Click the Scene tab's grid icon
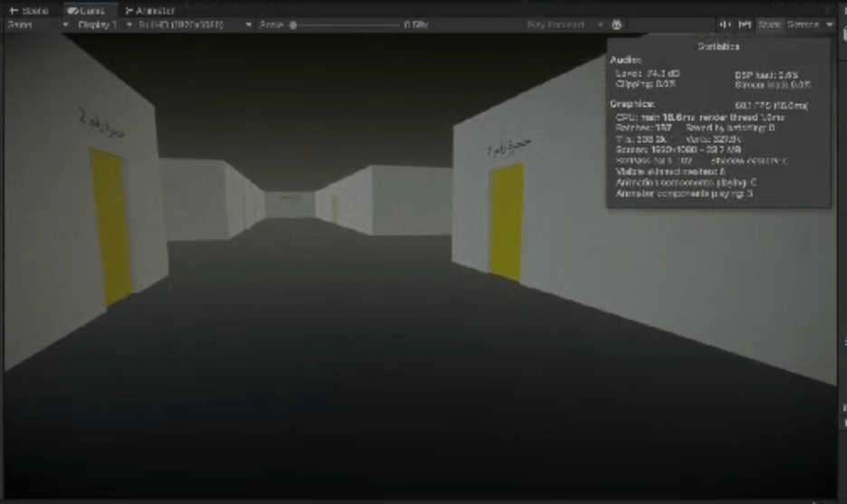Image resolution: width=847 pixels, height=504 pixels. tap(14, 10)
